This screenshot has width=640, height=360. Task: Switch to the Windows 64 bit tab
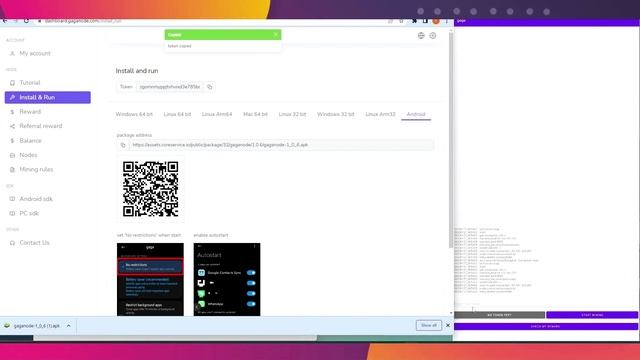tap(134, 114)
